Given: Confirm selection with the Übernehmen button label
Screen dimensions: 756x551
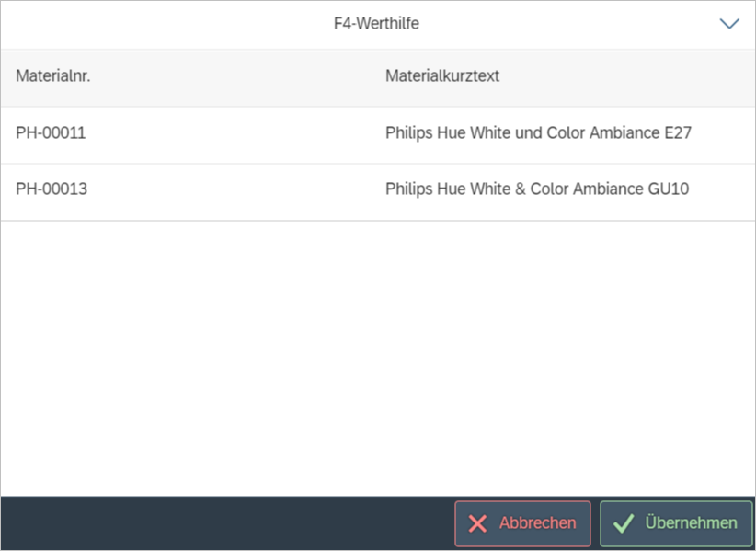Looking at the screenshot, I should tap(691, 523).
